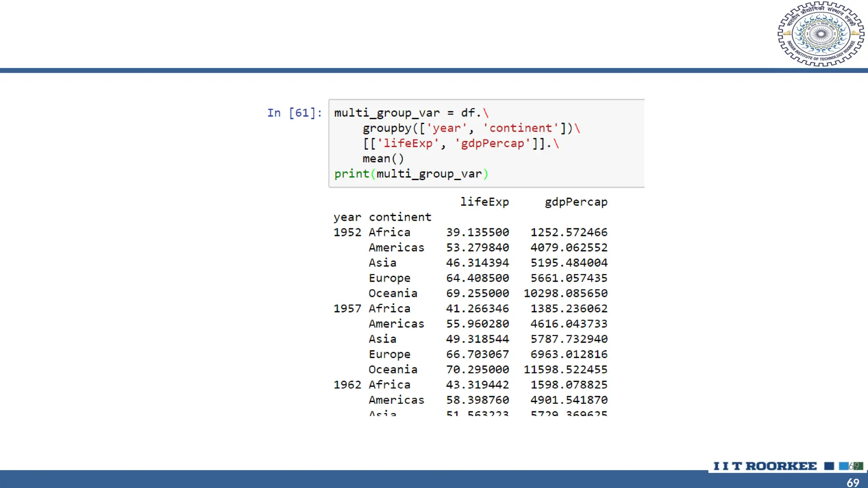Click the 1962 year index label
The width and height of the screenshot is (868, 488).
point(347,385)
